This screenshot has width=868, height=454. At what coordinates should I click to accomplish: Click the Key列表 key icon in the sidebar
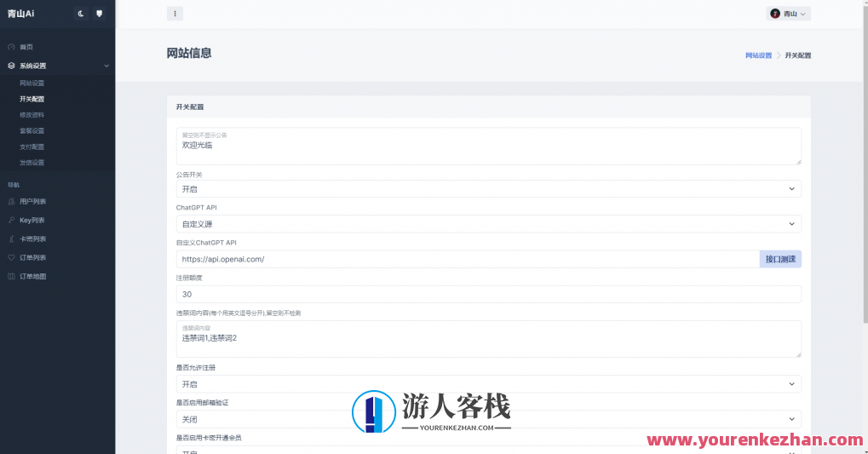(11, 220)
